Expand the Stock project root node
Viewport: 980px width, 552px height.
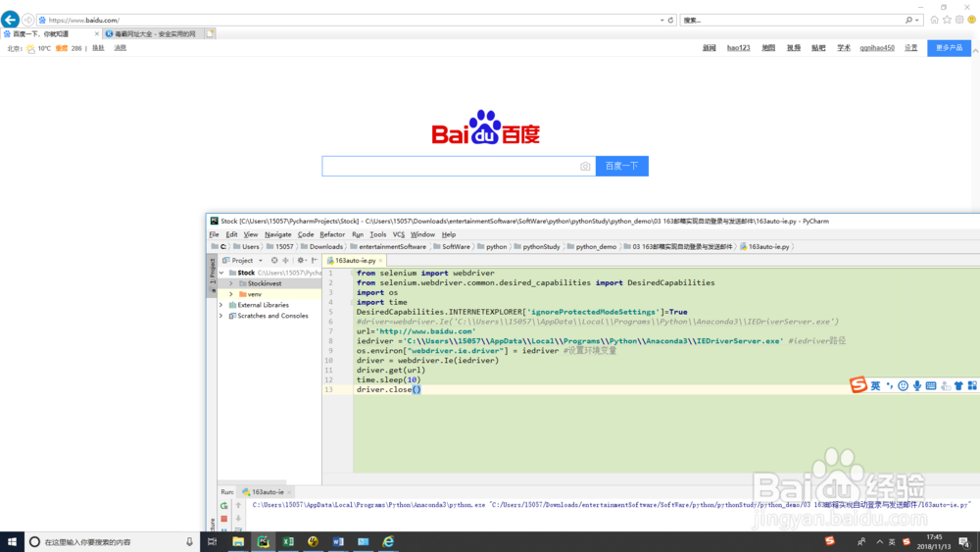point(221,273)
